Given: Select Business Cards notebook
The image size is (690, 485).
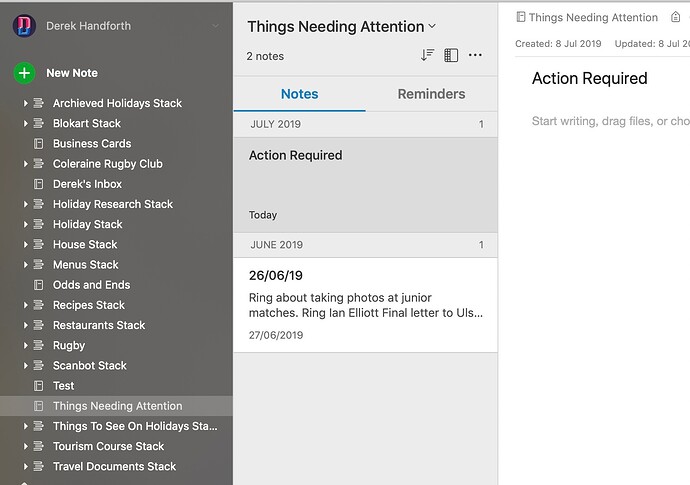Looking at the screenshot, I should pos(117,143).
